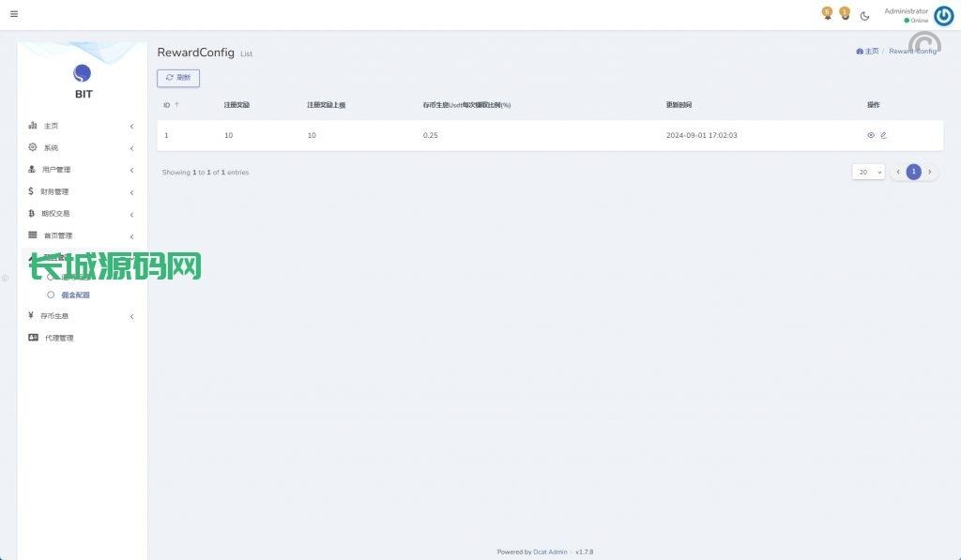Open the 用户管理 sidebar menu item
Screen dimensions: 961x560
point(82,170)
